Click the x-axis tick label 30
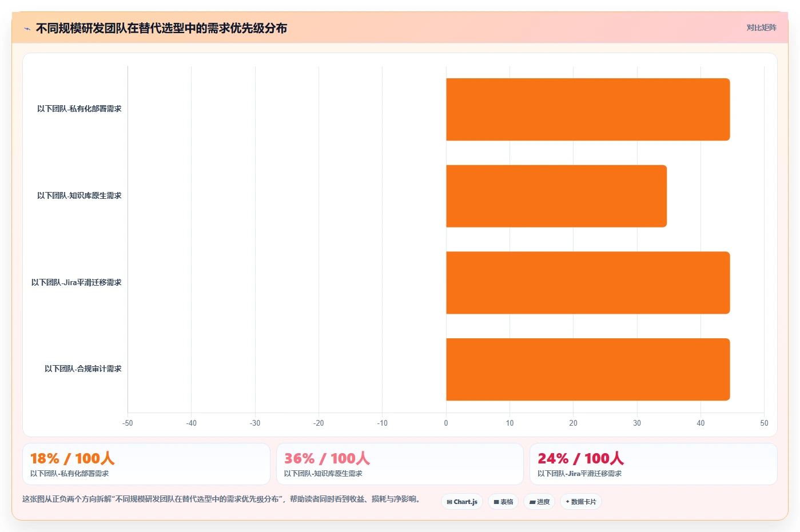 [x=637, y=423]
